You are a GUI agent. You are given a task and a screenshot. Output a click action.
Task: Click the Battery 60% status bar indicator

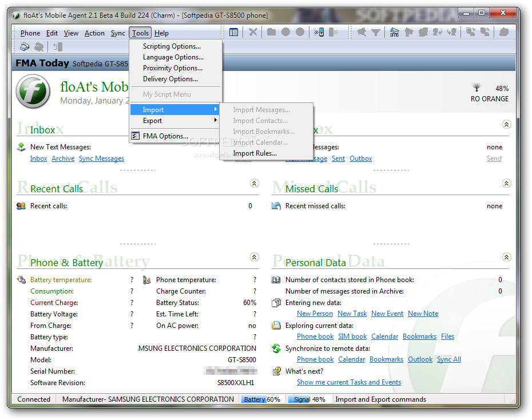pos(262,399)
